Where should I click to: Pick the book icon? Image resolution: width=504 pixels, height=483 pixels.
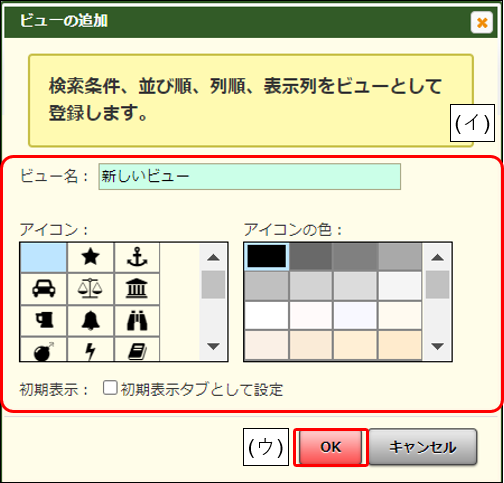(137, 349)
